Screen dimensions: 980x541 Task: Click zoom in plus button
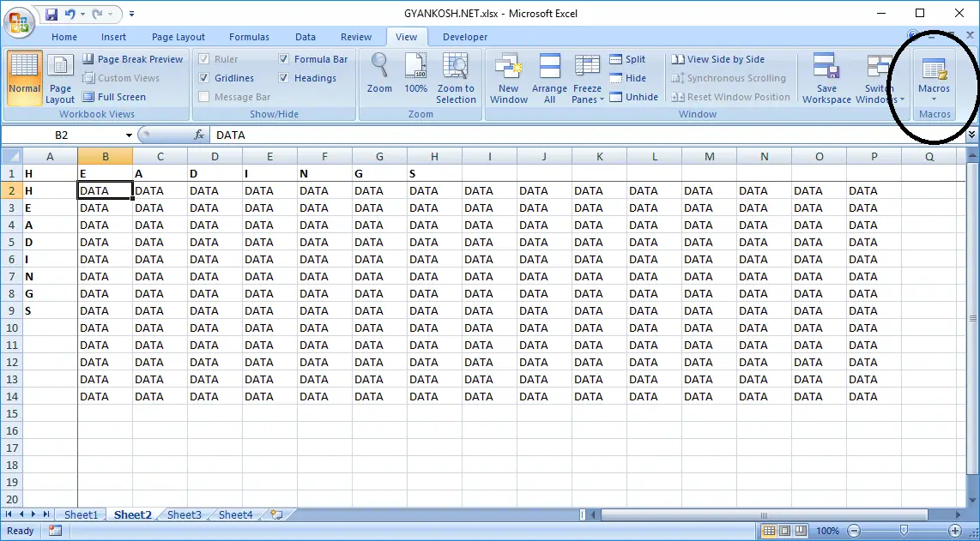coord(954,531)
